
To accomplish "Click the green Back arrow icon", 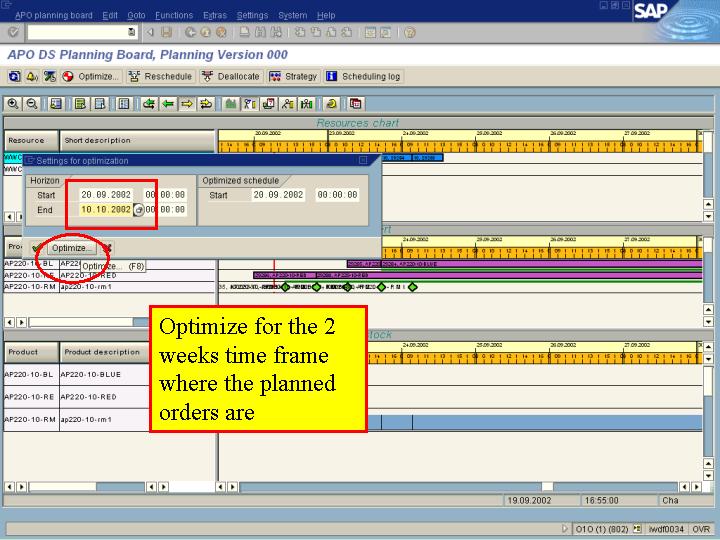I will (x=190, y=32).
